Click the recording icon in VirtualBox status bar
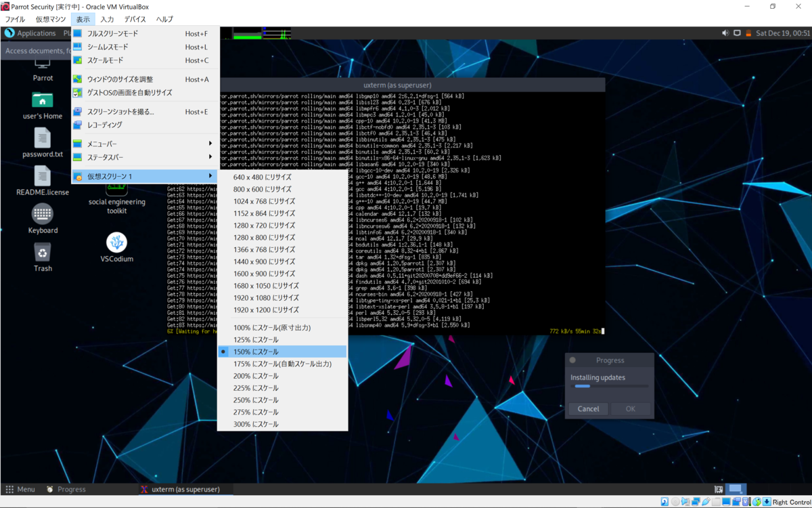The height and width of the screenshot is (508, 812). pyautogui.click(x=736, y=502)
